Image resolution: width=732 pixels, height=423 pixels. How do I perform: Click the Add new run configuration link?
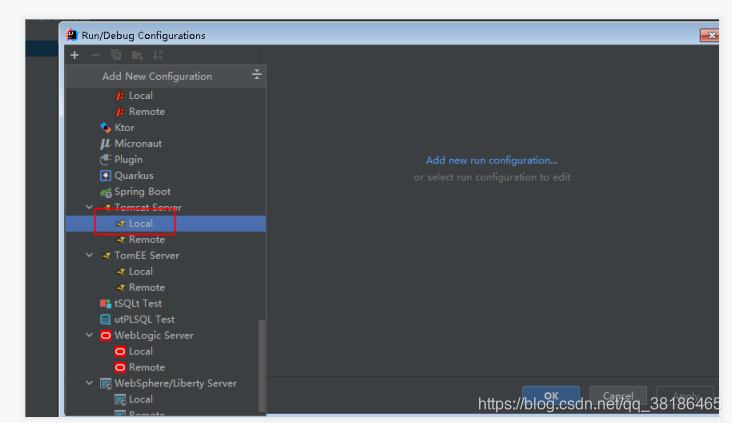[492, 161]
